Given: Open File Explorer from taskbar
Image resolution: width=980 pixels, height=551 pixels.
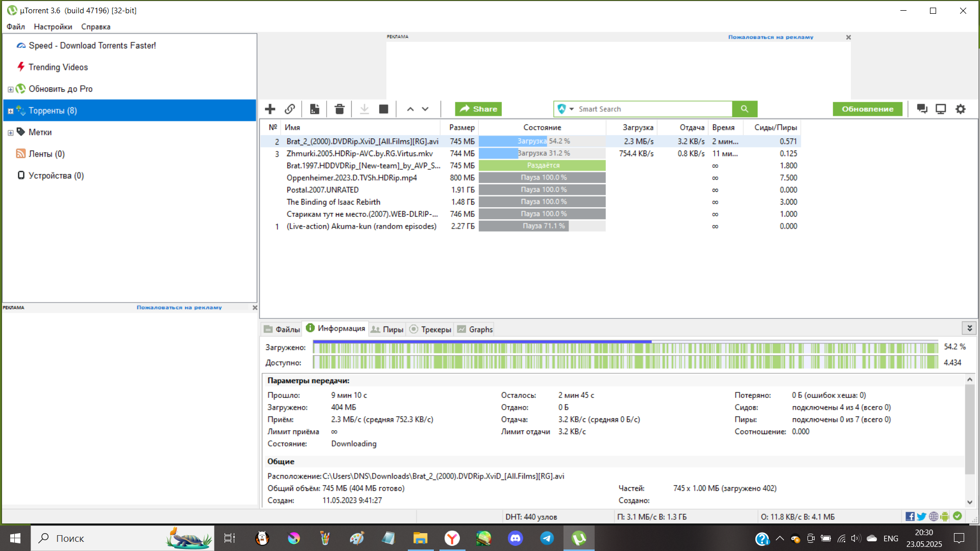Looking at the screenshot, I should pos(420,538).
